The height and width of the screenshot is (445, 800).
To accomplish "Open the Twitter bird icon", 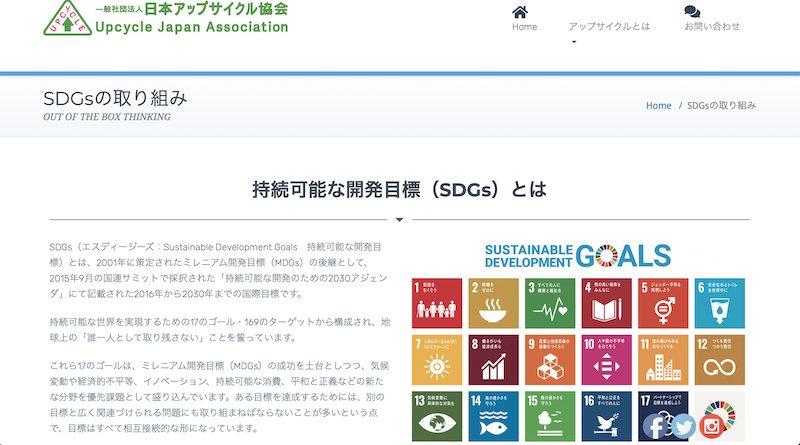I will coord(684,425).
